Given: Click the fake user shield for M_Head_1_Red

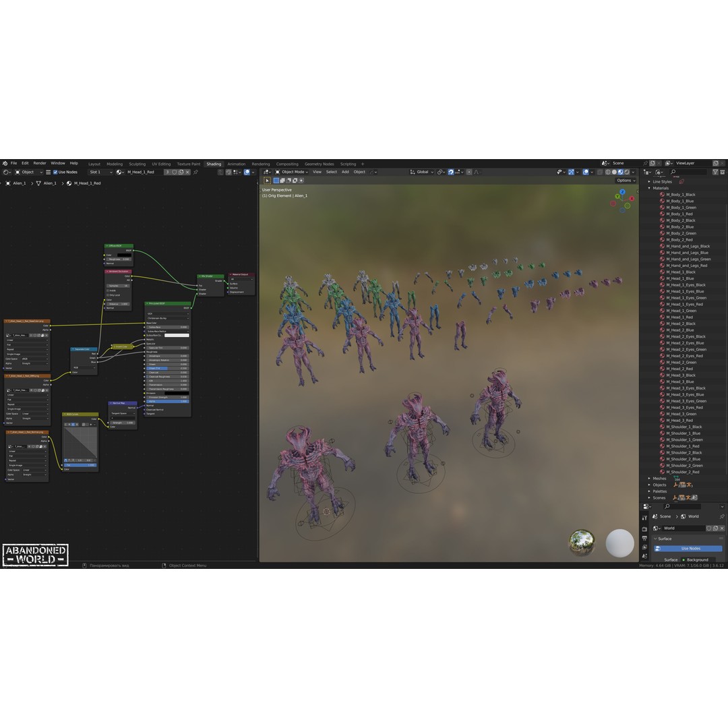Looking at the screenshot, I should click(175, 173).
